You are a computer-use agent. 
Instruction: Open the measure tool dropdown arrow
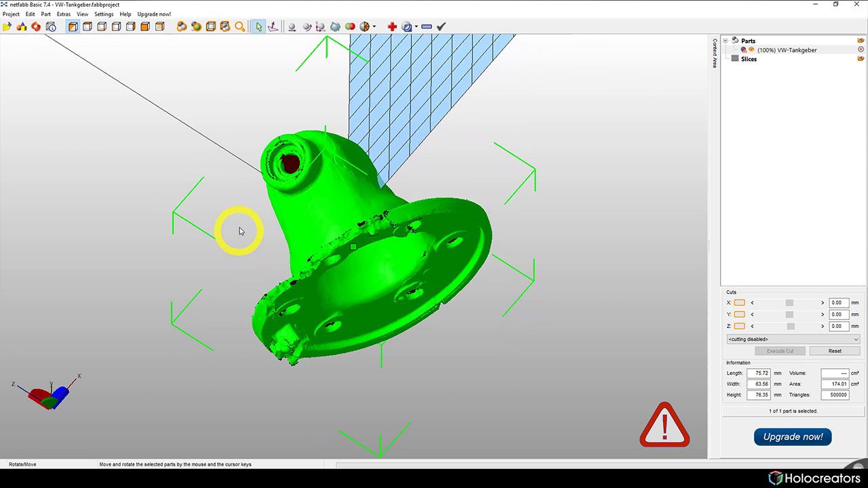pyautogui.click(x=415, y=26)
